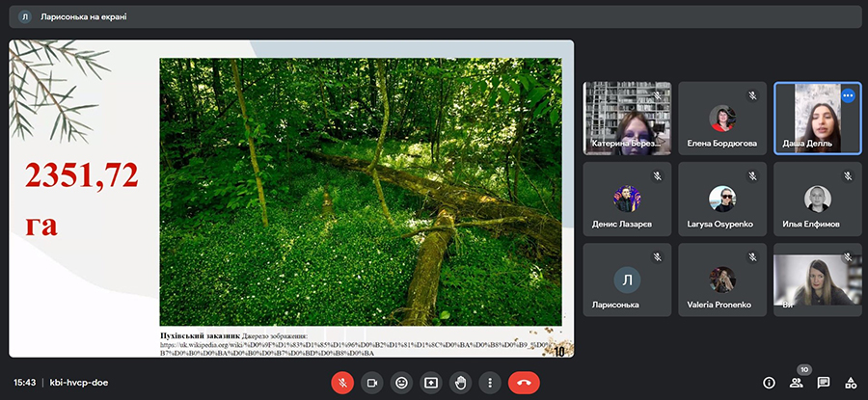Select Катерина Берез's video tile
Image resolution: width=868 pixels, height=400 pixels.
(x=627, y=119)
